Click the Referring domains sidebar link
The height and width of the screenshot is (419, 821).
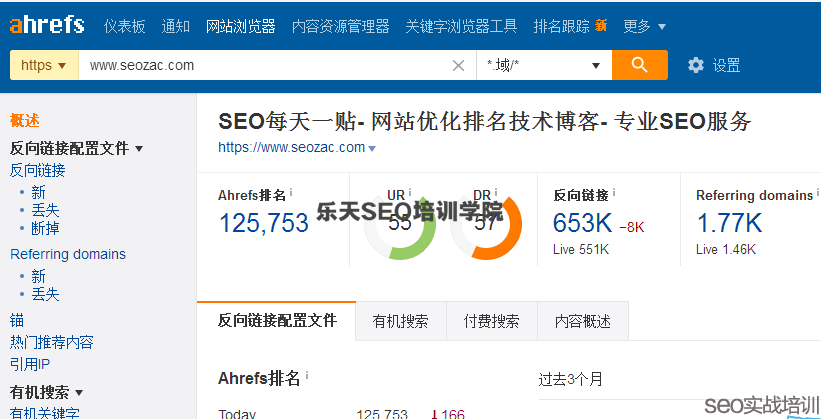tap(68, 254)
